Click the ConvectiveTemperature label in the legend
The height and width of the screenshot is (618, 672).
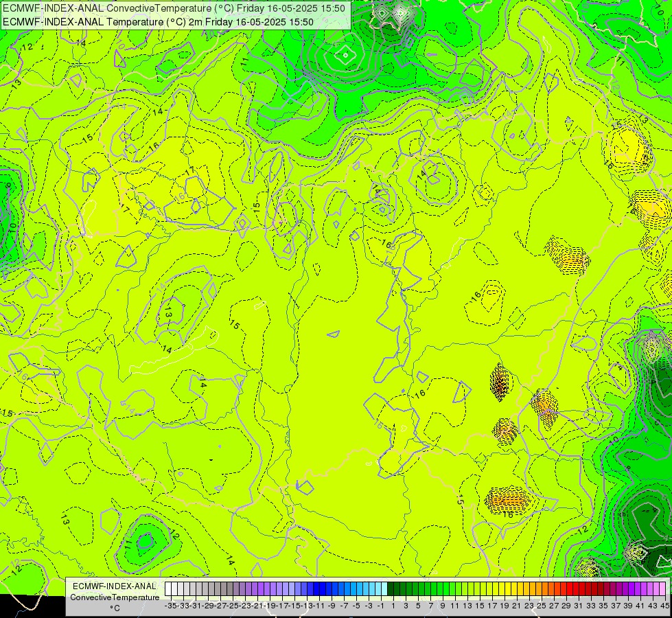tap(115, 597)
